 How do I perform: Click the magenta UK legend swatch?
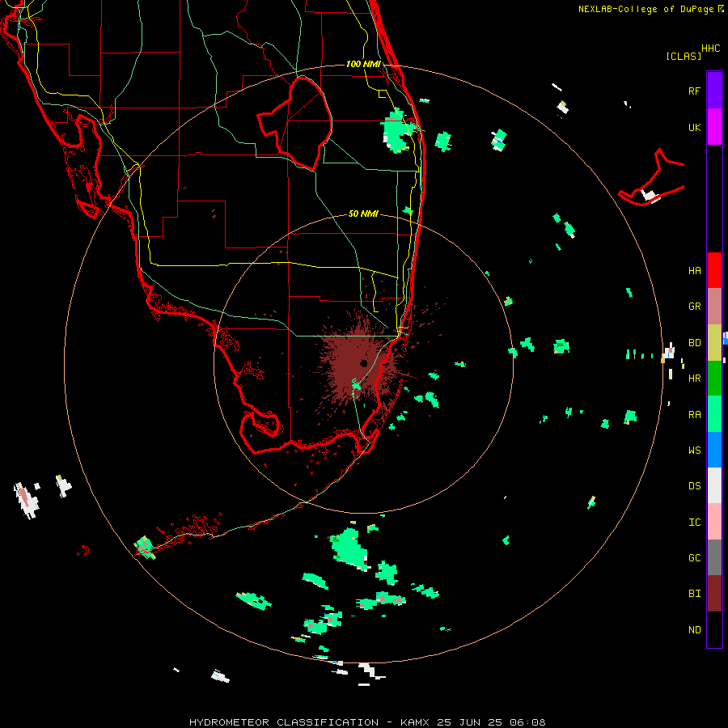point(714,127)
